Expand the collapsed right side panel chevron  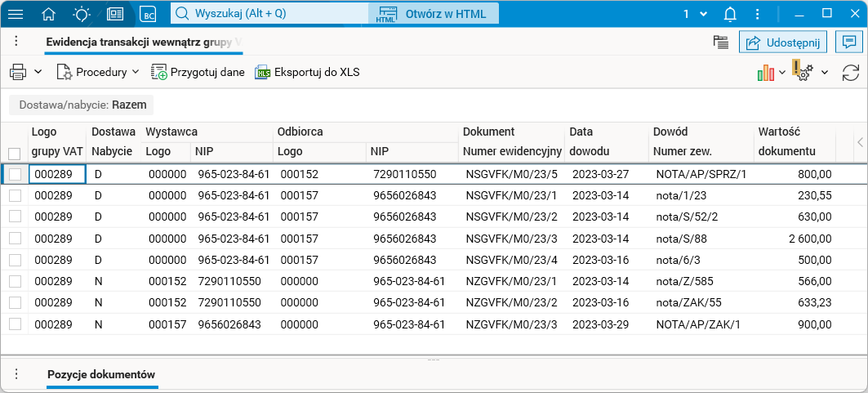point(860,142)
